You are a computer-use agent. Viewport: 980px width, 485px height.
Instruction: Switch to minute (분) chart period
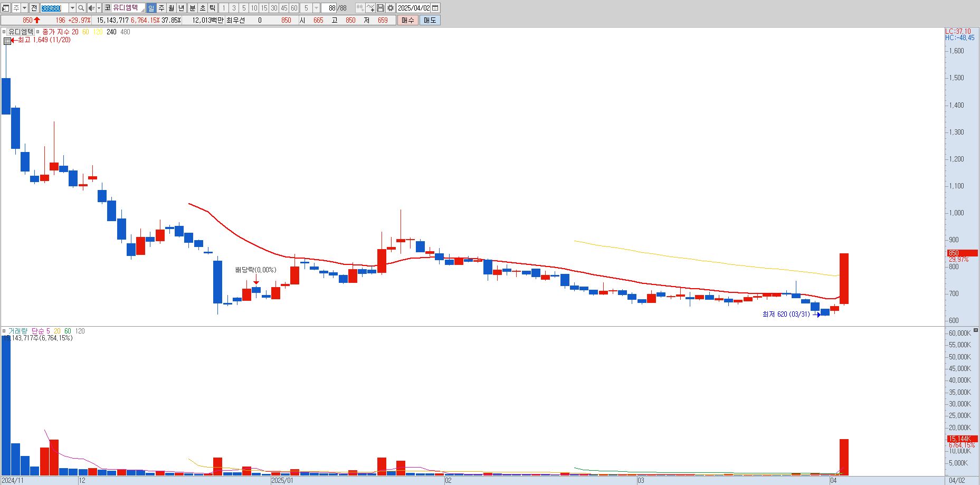(192, 8)
